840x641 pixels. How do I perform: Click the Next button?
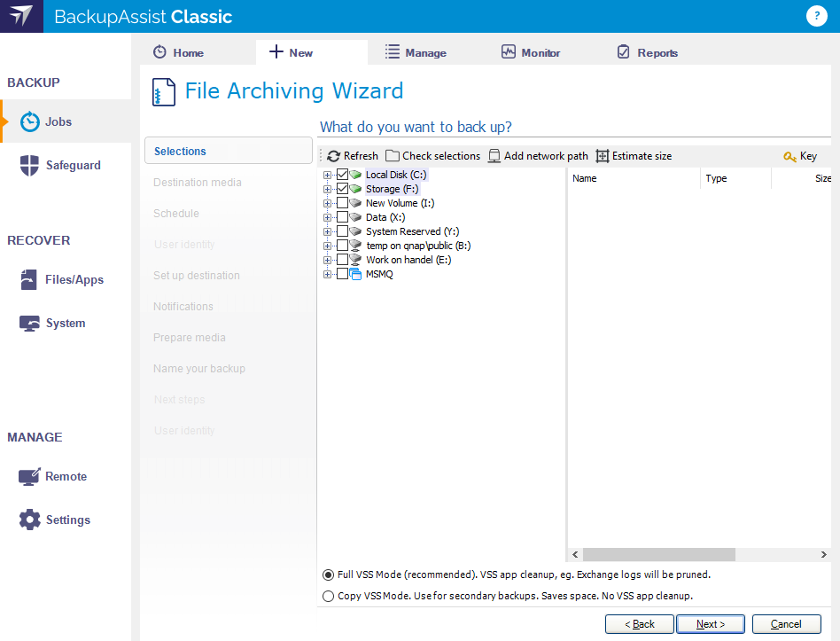[711, 624]
